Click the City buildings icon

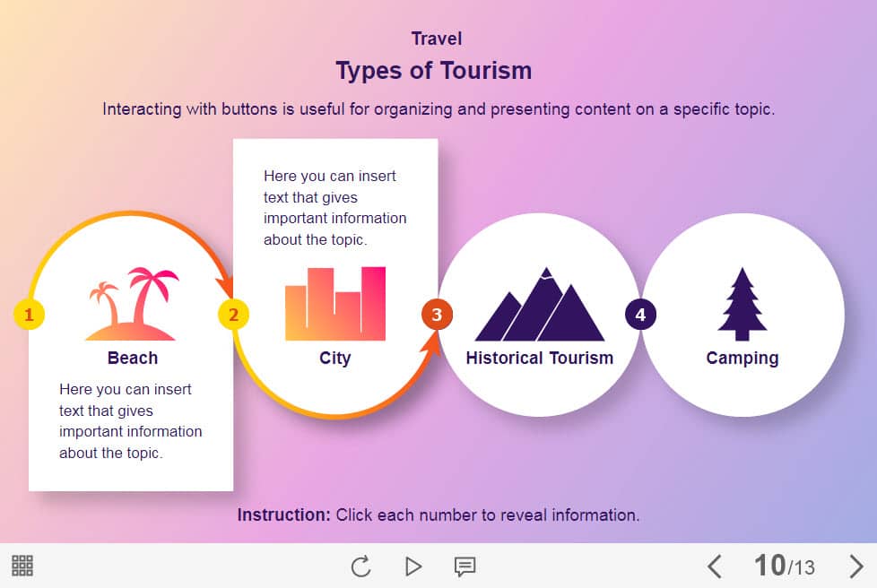(335, 304)
